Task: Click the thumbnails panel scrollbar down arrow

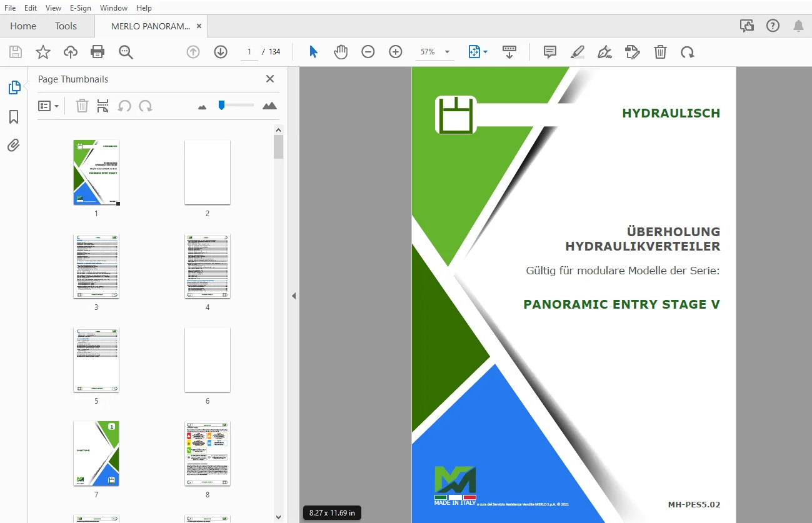Action: pos(278,517)
